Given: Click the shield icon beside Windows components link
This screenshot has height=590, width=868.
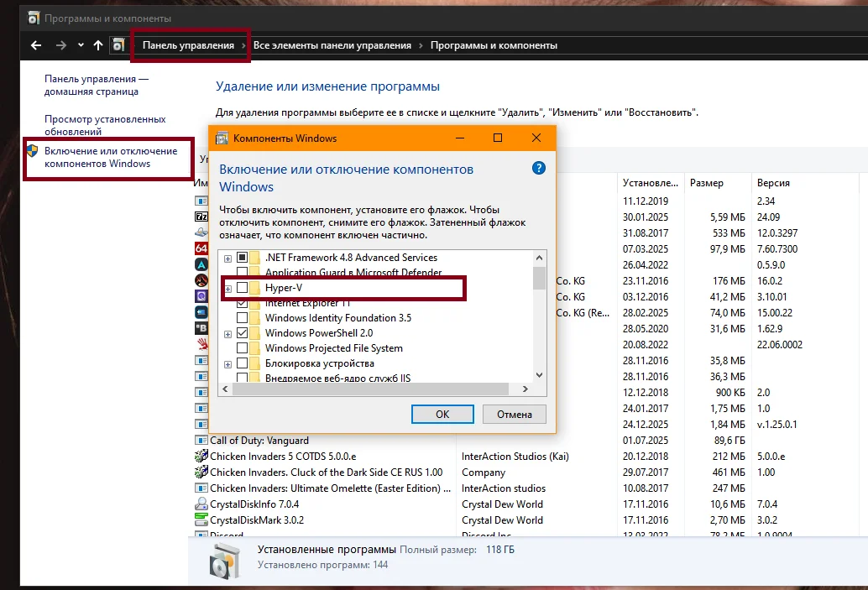Looking at the screenshot, I should coord(32,150).
